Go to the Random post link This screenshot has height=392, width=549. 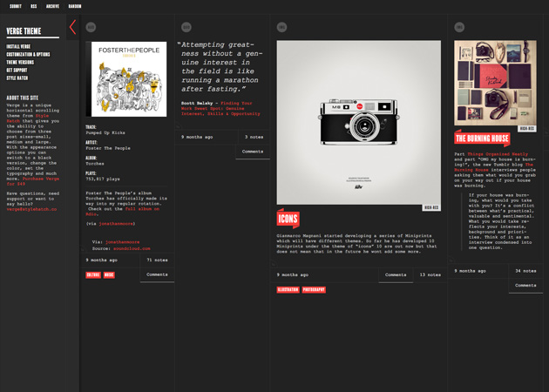pyautogui.click(x=75, y=6)
